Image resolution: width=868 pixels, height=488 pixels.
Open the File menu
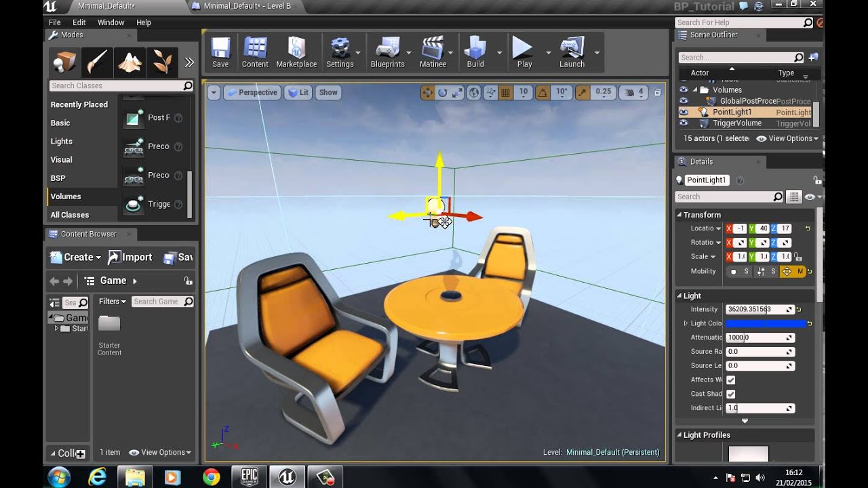point(55,22)
